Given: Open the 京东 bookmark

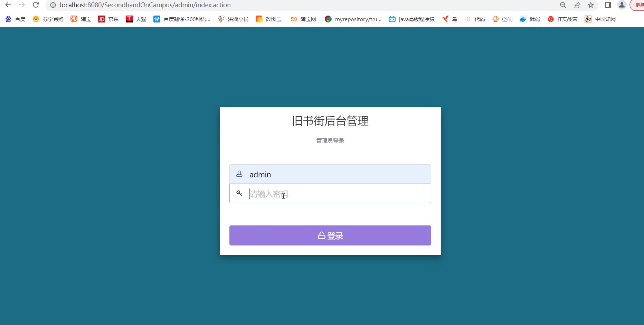Looking at the screenshot, I should click(108, 19).
